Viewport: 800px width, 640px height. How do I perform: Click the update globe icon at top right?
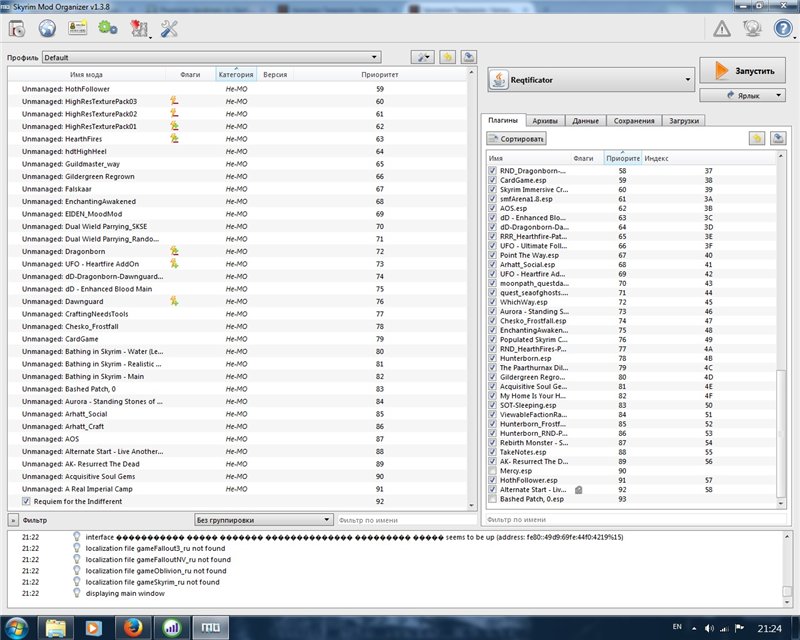coord(752,29)
